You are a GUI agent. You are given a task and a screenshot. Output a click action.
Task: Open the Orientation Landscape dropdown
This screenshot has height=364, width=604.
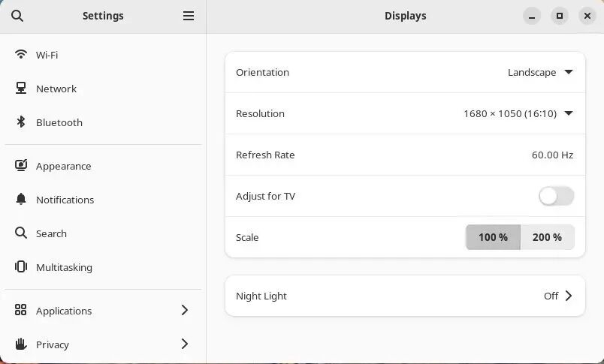click(x=540, y=72)
